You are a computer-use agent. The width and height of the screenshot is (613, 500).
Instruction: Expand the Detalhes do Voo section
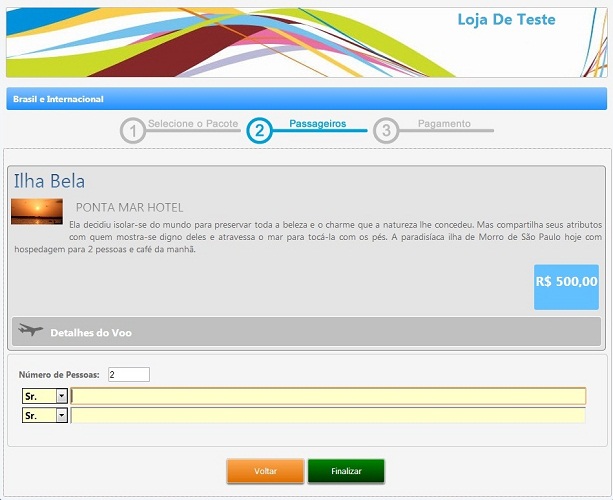(x=306, y=332)
